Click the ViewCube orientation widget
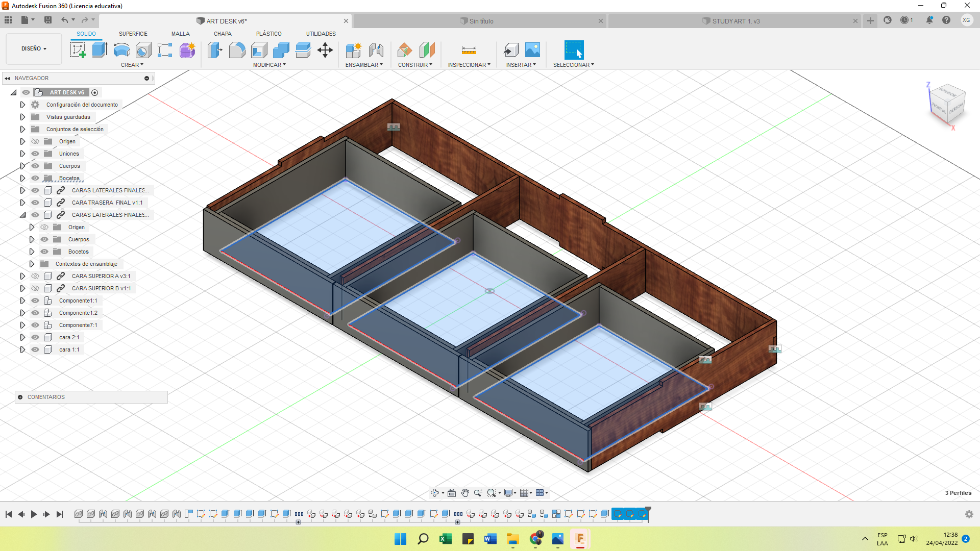The height and width of the screenshot is (551, 980). (947, 105)
